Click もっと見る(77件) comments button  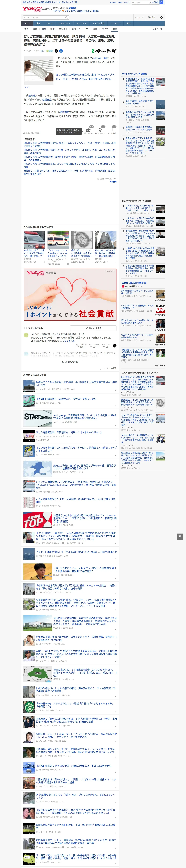click(x=70, y=362)
